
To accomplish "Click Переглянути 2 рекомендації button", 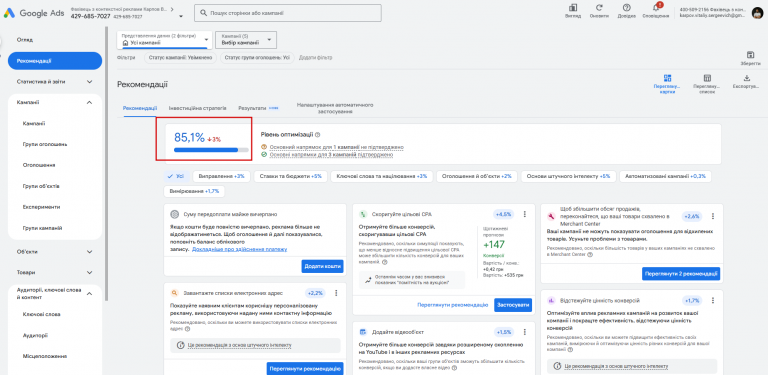I will [x=681, y=274].
